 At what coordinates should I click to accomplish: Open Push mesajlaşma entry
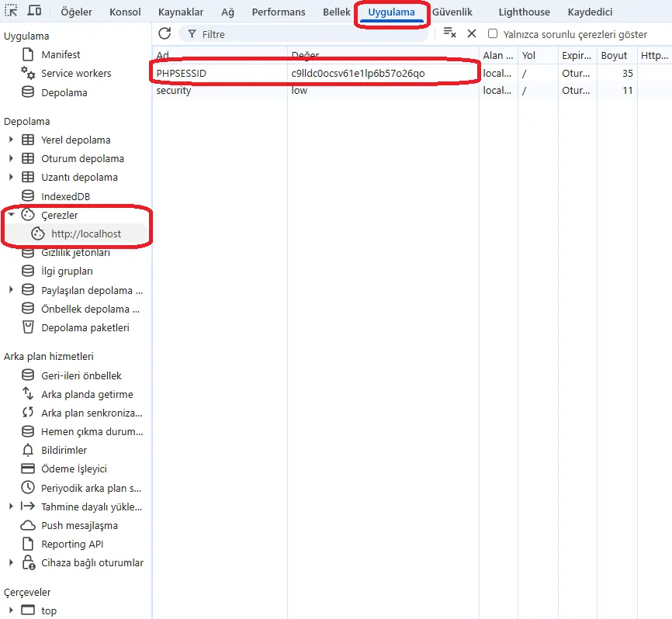click(x=79, y=526)
